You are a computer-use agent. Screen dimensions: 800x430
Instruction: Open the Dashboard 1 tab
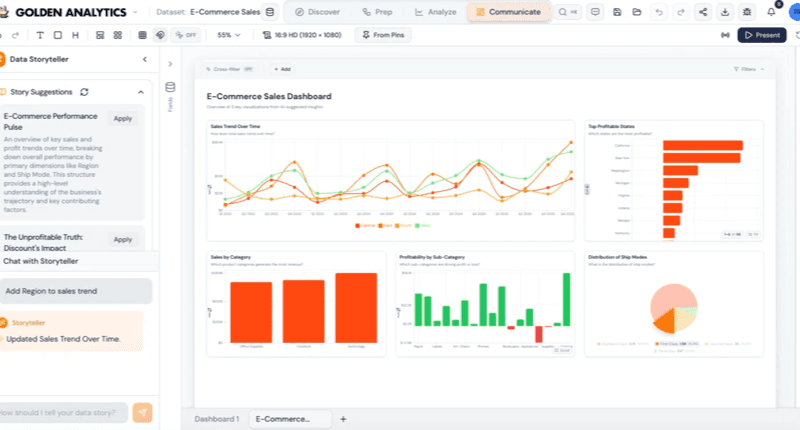coord(216,419)
